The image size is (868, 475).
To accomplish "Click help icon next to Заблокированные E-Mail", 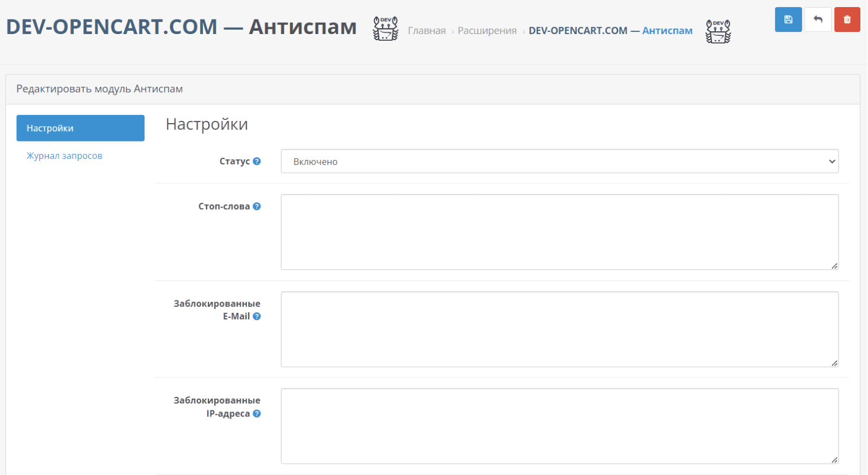I will click(x=257, y=316).
